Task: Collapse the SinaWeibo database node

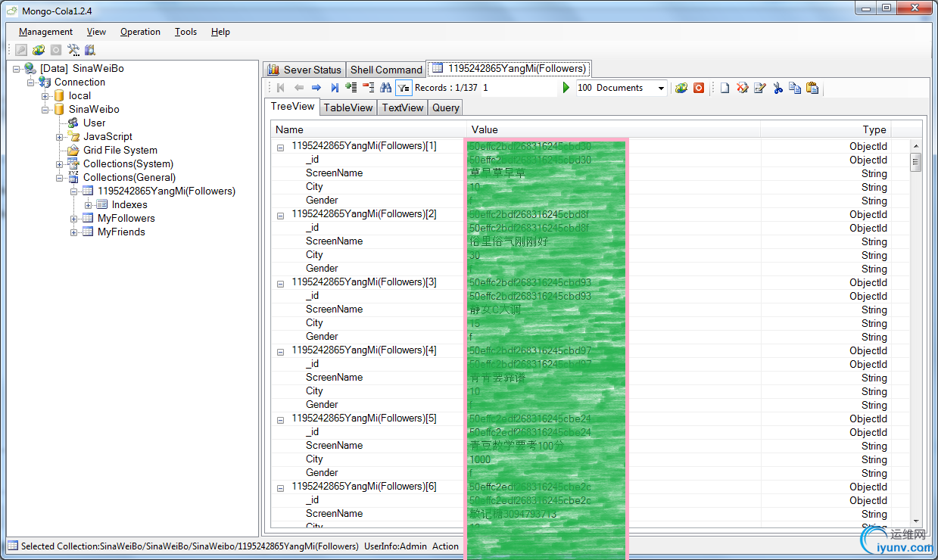Action: coord(45,110)
